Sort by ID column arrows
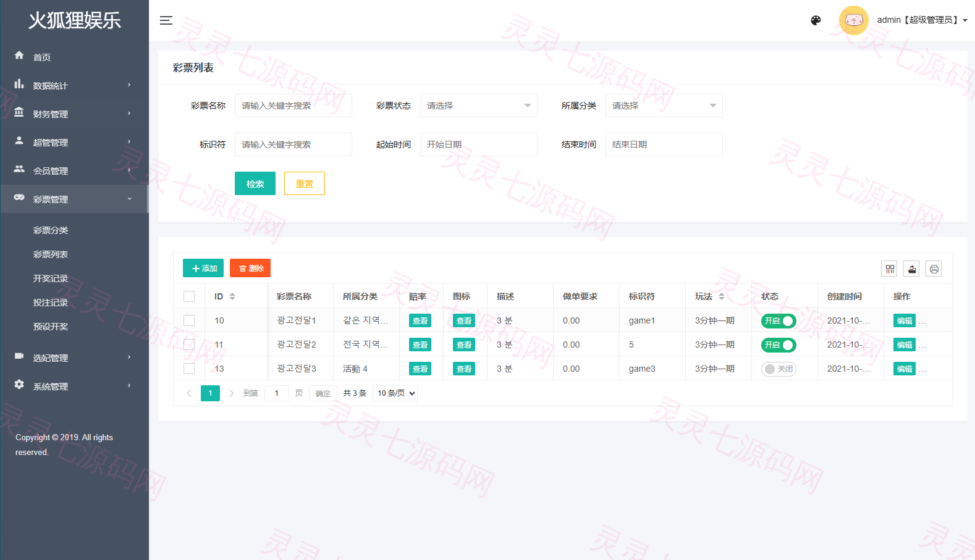The height and width of the screenshot is (560, 975). [232, 296]
